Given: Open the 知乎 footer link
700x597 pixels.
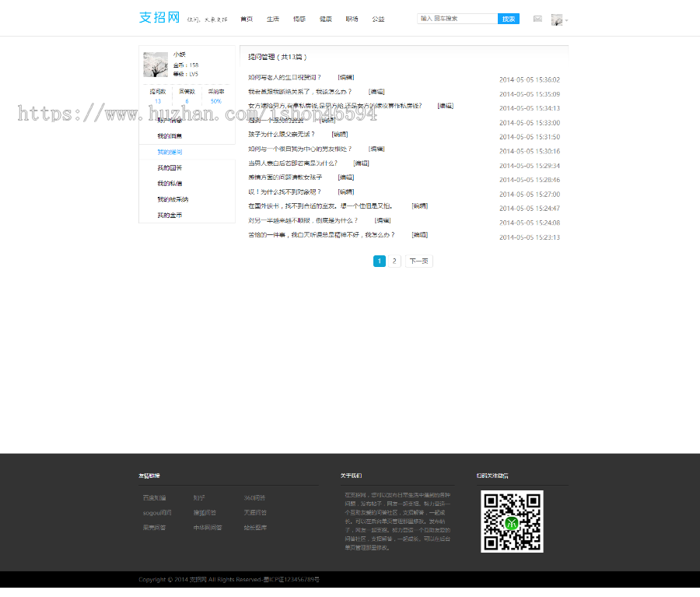Looking at the screenshot, I should 199,498.
